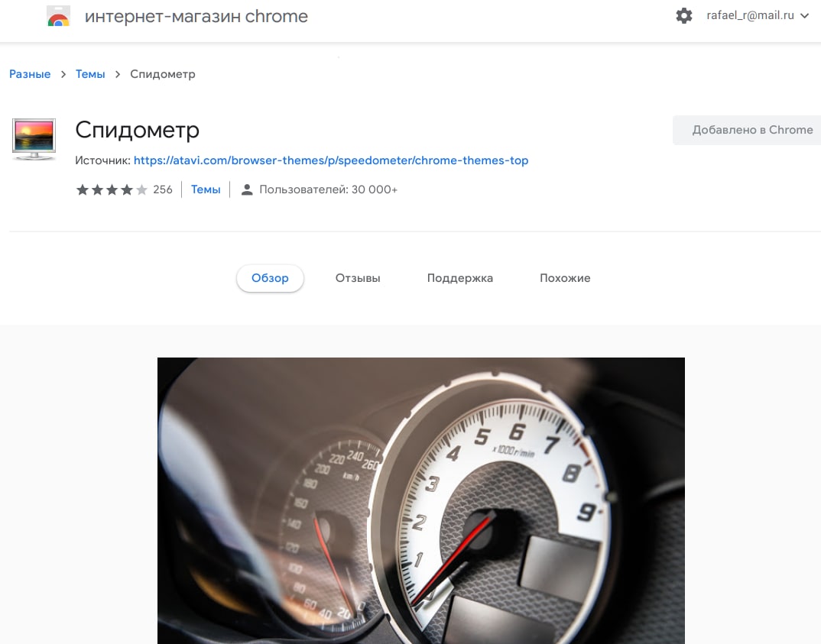Open the Темы breadcrumb link

pyautogui.click(x=90, y=74)
